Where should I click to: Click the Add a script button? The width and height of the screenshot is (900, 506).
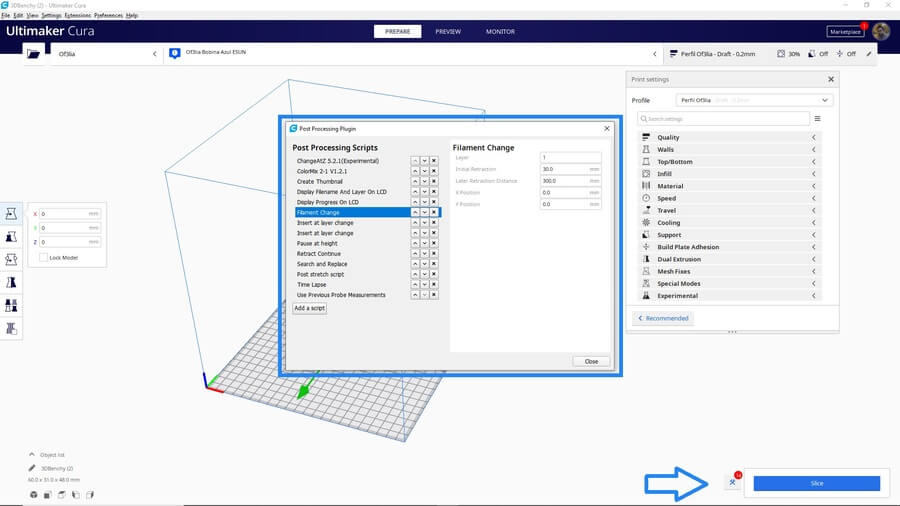click(310, 308)
